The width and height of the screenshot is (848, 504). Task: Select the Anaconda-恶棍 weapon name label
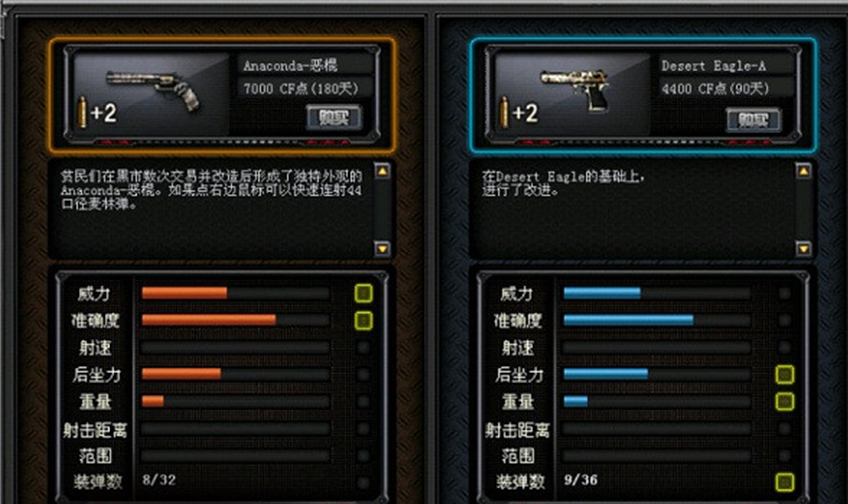click(290, 65)
